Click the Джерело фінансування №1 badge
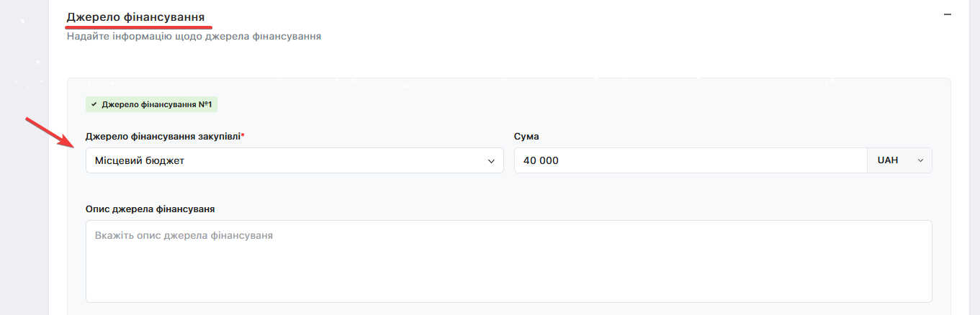Screen dimensions: 980x315 click(x=151, y=104)
